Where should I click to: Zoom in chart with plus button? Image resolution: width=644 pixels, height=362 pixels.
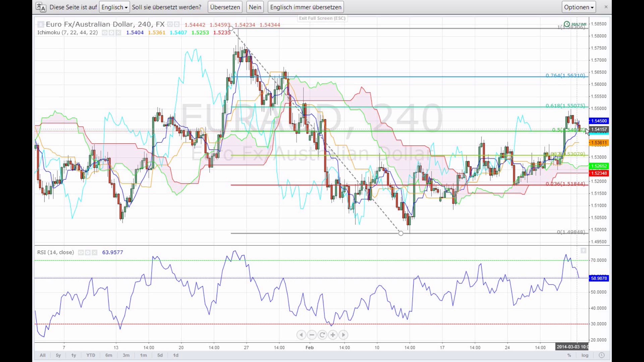tap(333, 335)
